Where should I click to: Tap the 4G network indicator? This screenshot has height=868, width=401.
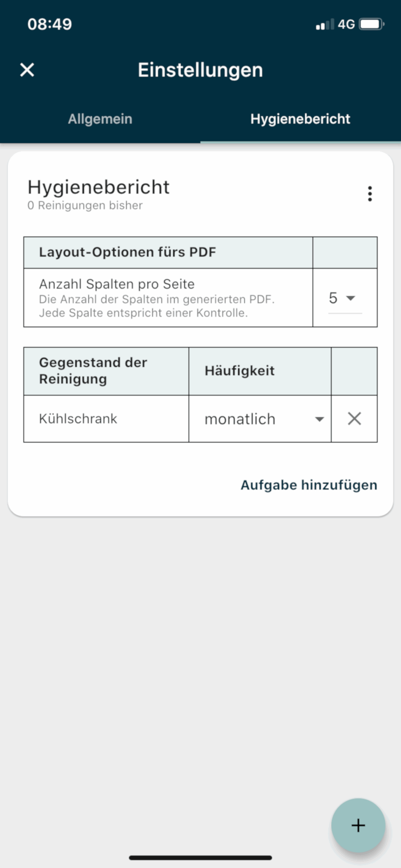click(x=346, y=24)
